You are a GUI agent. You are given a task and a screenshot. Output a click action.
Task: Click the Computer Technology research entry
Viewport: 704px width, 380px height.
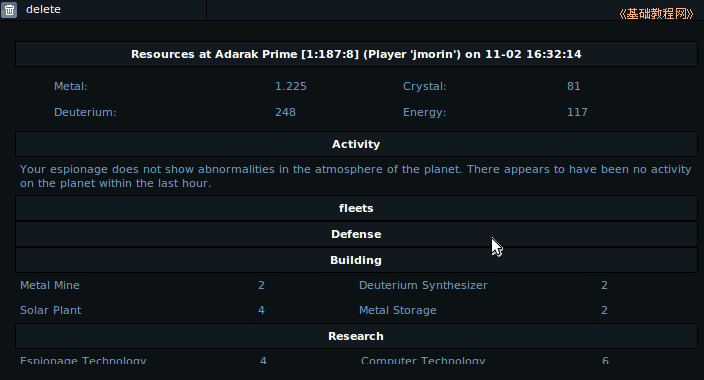tap(423, 360)
